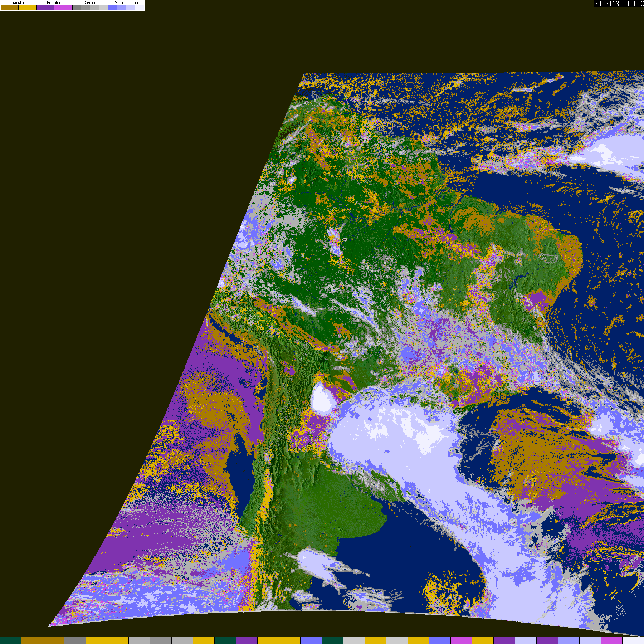644x644 pixels.
Task: Select the "Cirros" legend label
Action: coord(90,3)
